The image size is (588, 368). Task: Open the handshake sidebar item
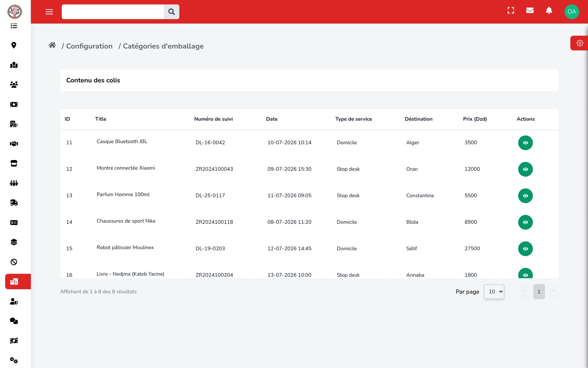click(x=14, y=144)
